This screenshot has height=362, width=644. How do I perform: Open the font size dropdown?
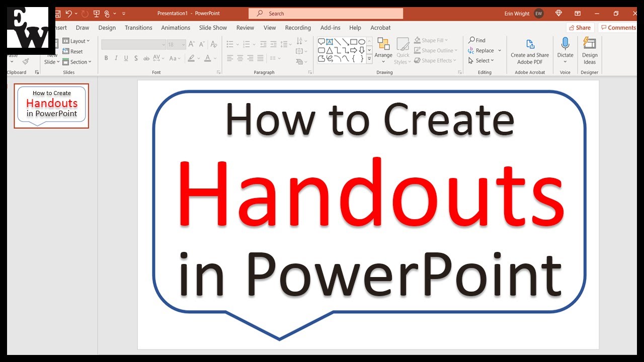[x=183, y=44]
